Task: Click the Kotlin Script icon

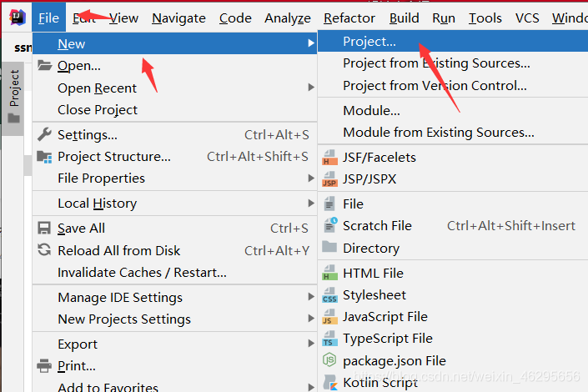Action: 329,383
